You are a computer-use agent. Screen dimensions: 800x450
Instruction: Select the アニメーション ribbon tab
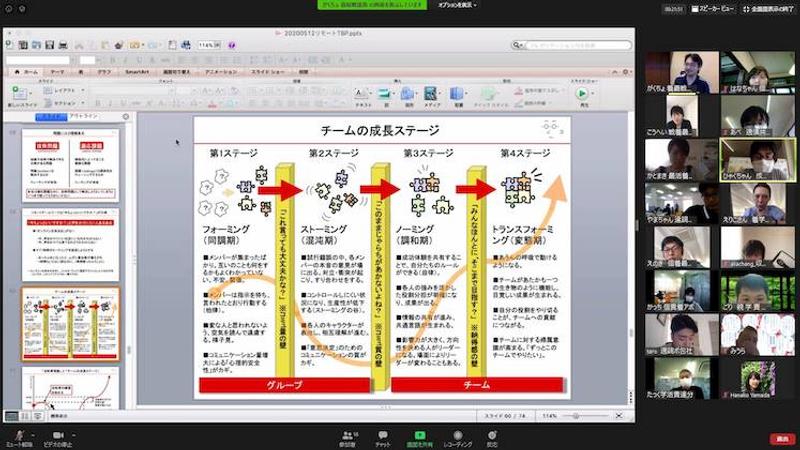pos(221,72)
